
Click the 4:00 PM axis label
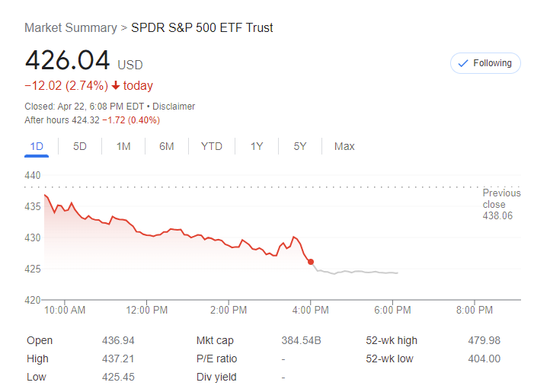(310, 310)
